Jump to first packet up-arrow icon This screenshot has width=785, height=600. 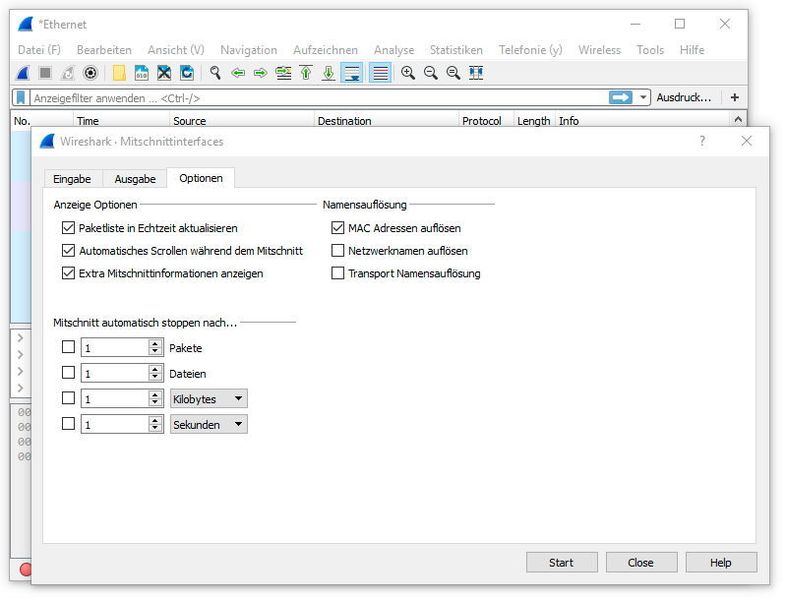tap(306, 73)
